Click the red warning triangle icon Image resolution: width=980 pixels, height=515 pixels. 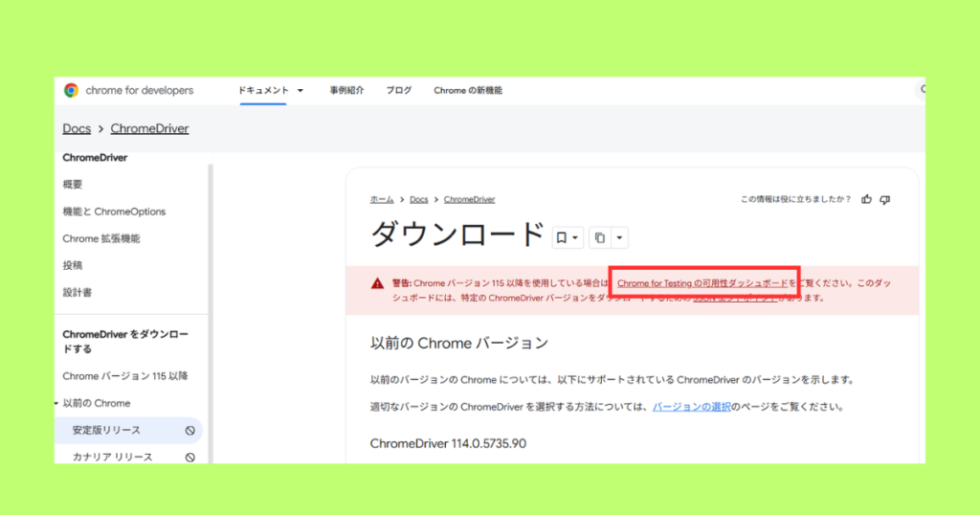point(378,283)
